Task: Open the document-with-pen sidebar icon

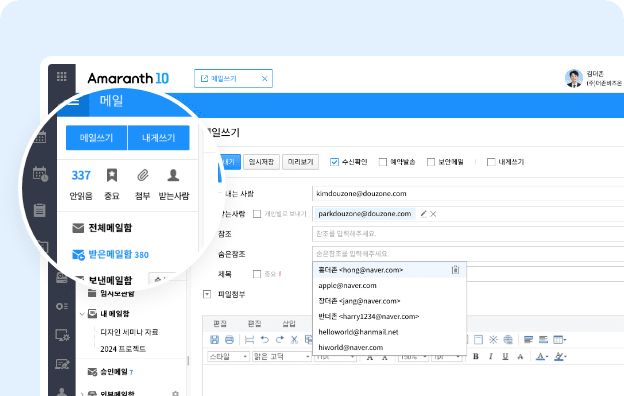Action: point(62,364)
